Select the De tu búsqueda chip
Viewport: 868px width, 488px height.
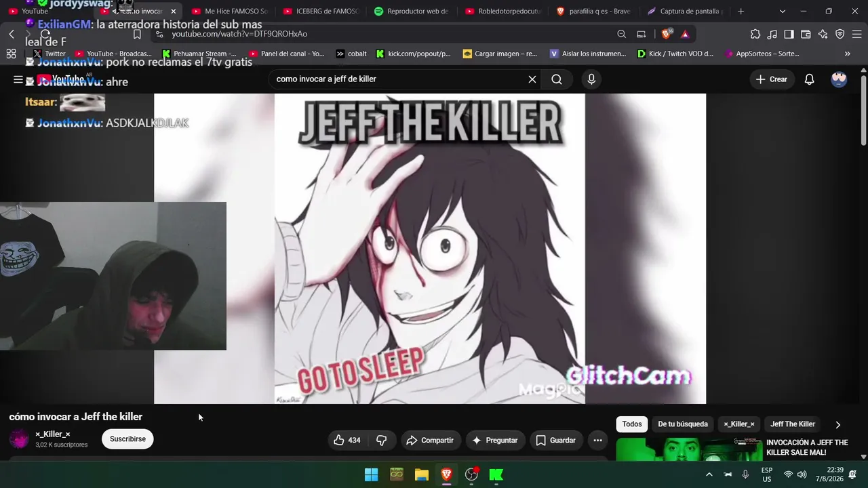pos(683,424)
